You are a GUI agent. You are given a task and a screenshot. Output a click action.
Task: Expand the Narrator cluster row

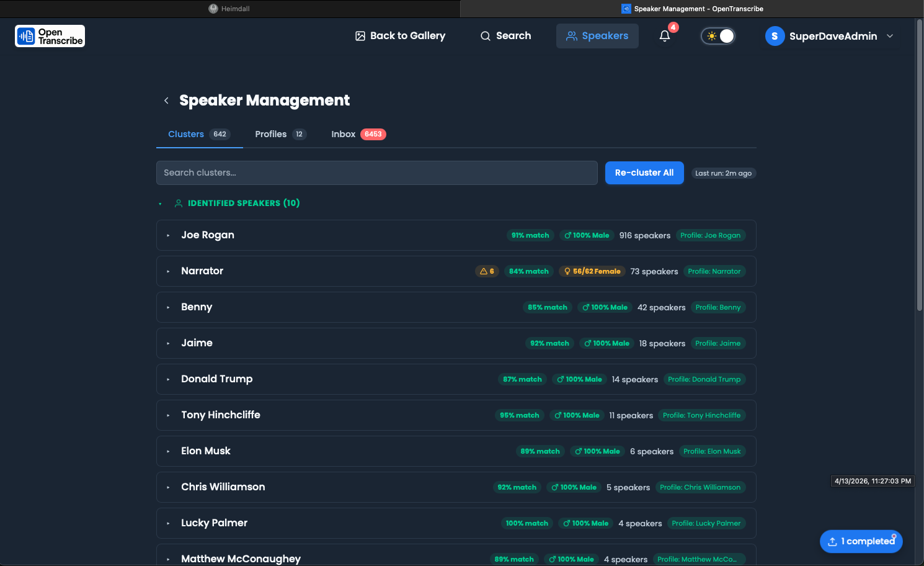[x=168, y=271]
